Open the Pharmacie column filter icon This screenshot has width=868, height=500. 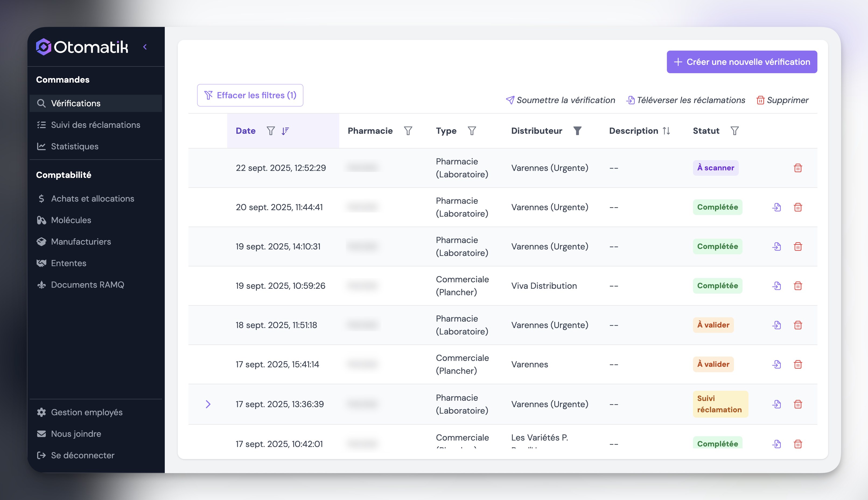pos(408,131)
